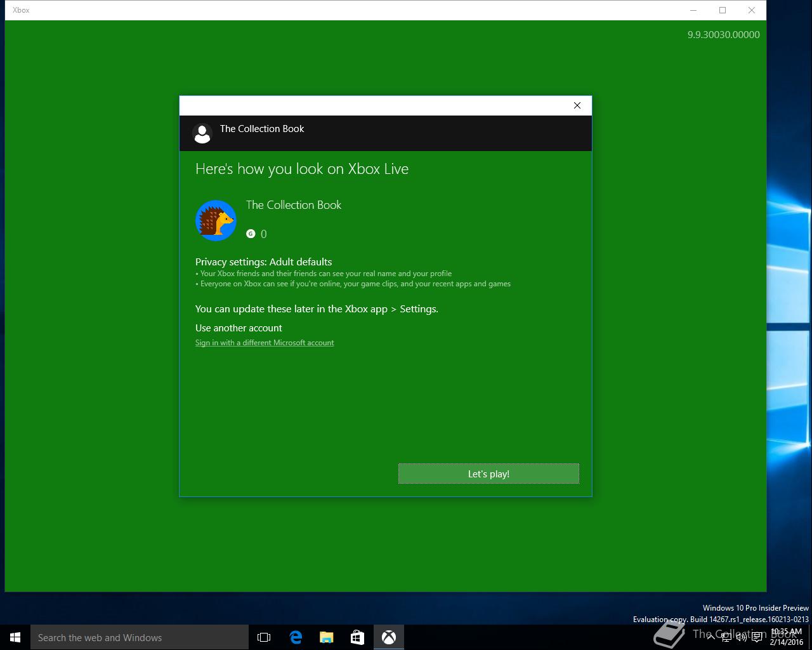Click the 'Privacy settings: Adult defaults' text

point(264,262)
